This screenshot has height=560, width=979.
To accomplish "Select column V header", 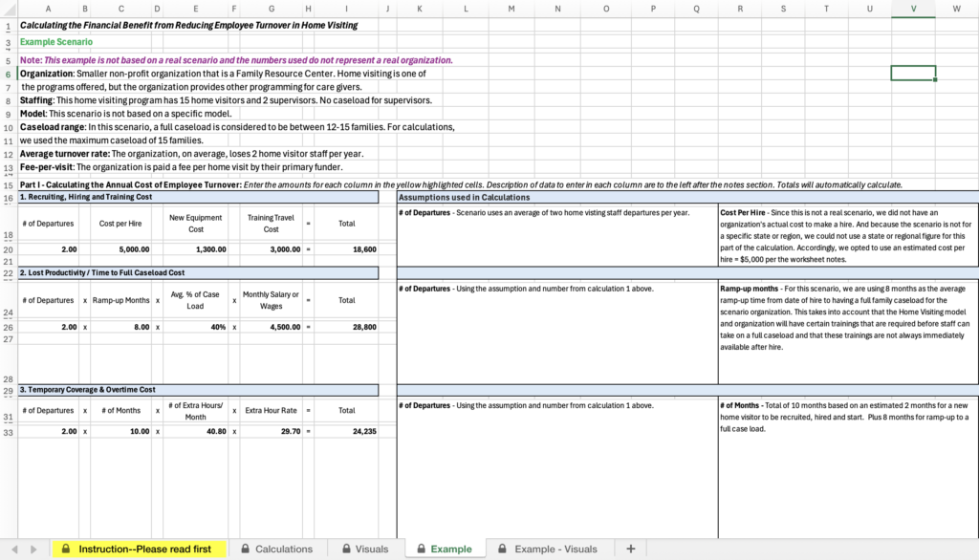I will [913, 9].
